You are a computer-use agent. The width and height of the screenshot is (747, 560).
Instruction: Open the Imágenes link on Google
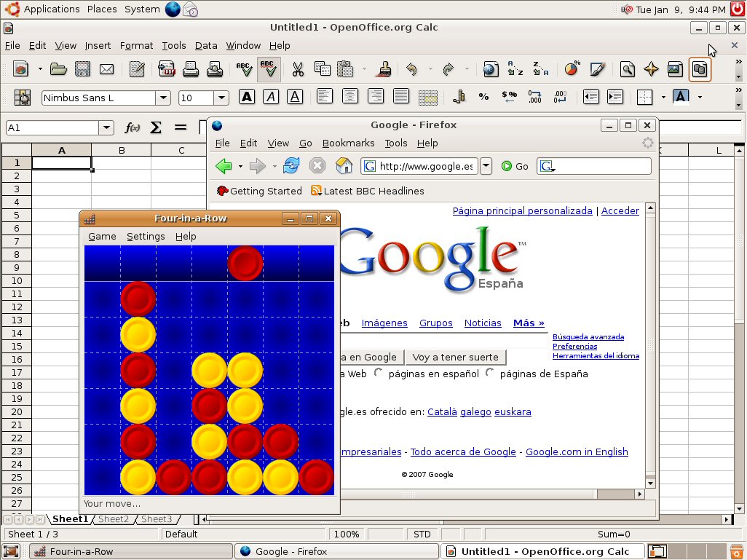pyautogui.click(x=384, y=323)
